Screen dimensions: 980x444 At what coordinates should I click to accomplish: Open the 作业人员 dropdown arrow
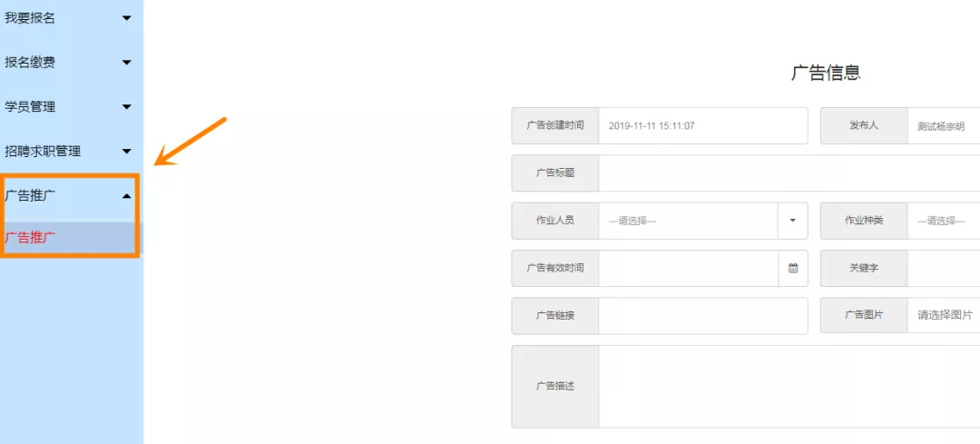(792, 221)
